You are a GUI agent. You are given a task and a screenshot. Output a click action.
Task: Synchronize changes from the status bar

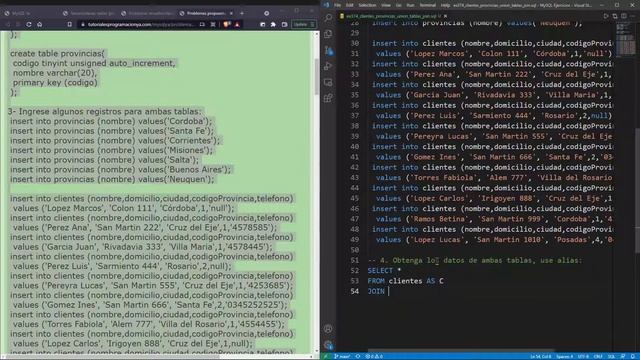pyautogui.click(x=358, y=356)
